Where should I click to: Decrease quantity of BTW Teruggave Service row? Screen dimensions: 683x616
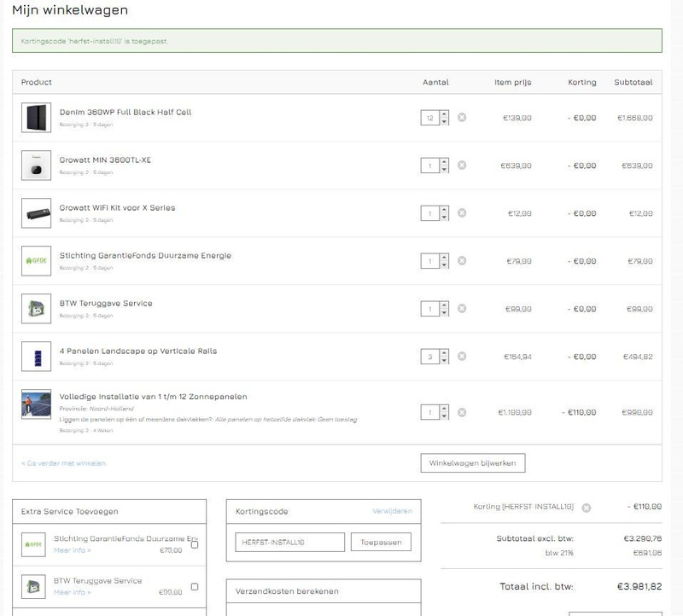[x=444, y=313]
